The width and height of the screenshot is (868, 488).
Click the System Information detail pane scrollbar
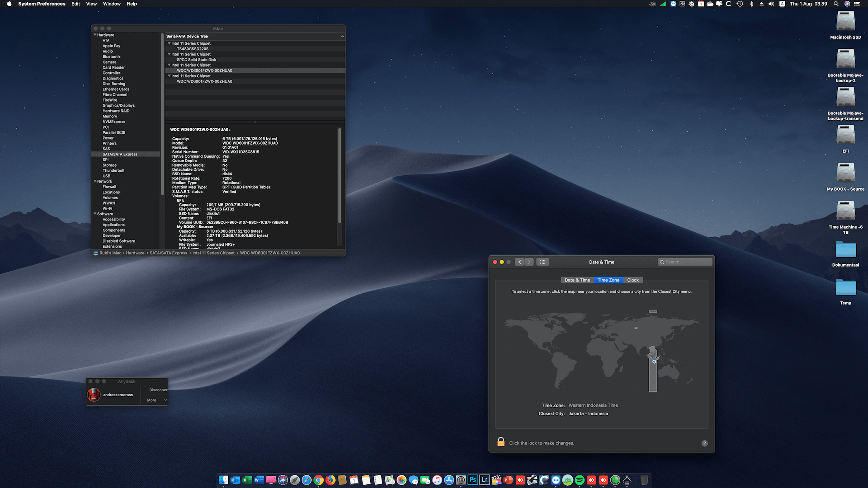340,176
